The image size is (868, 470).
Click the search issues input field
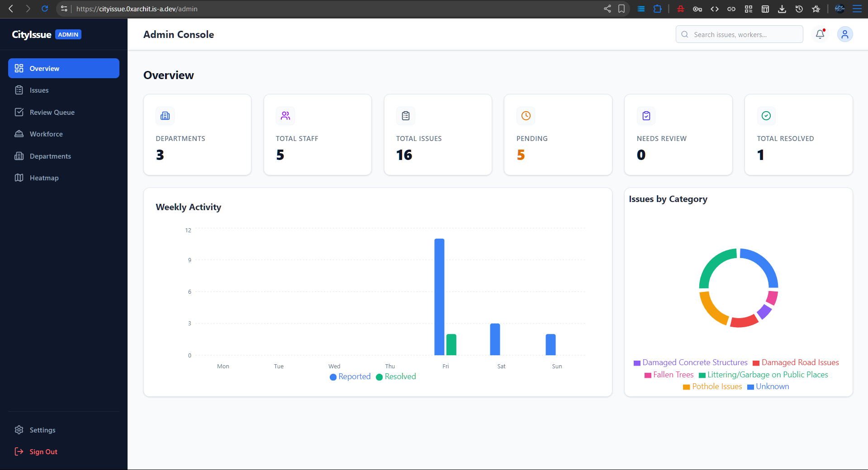[x=739, y=34]
